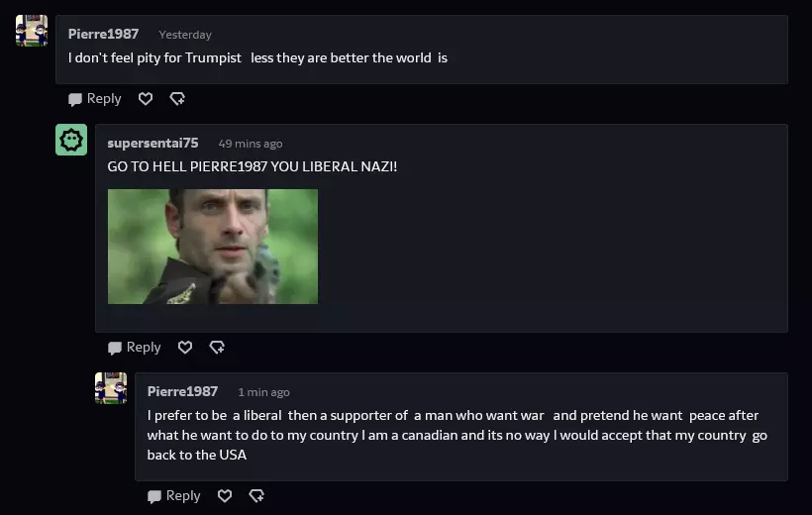
Task: Enlarge the GIF image in supersentai75's comment
Action: coord(213,247)
